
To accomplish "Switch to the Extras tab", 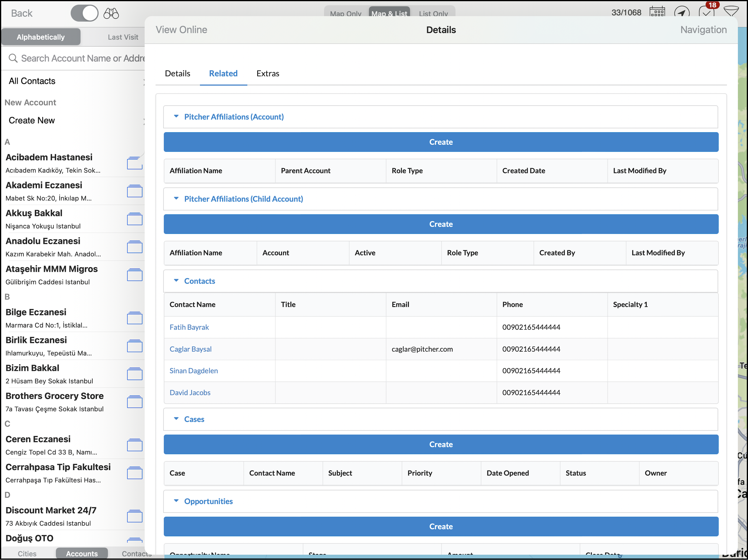I will (267, 73).
